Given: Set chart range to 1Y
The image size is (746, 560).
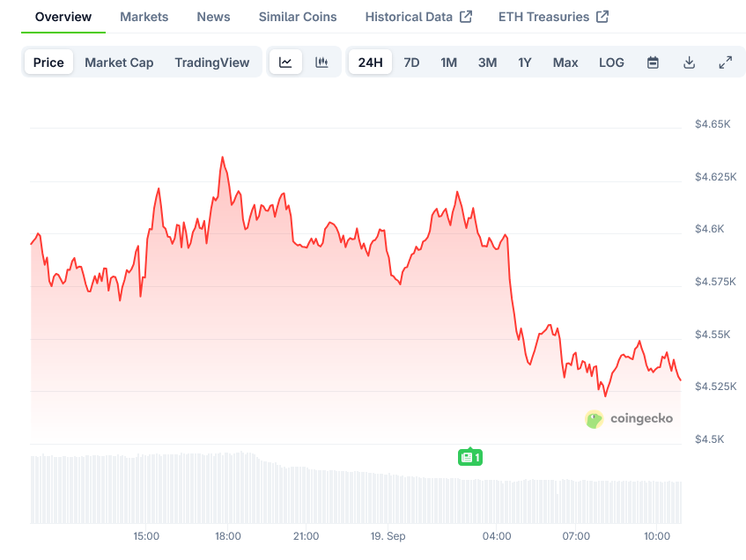Looking at the screenshot, I should 524,63.
